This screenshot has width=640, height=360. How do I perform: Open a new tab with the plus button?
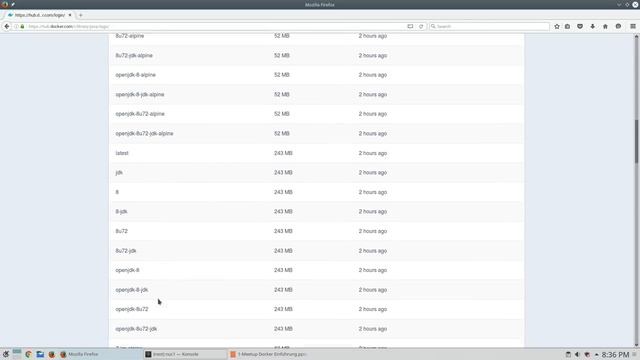coord(80,15)
